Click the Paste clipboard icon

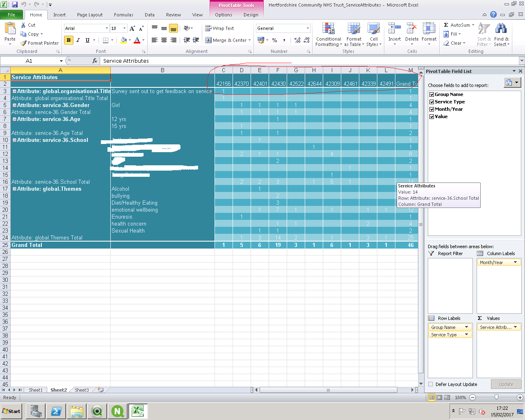10,30
